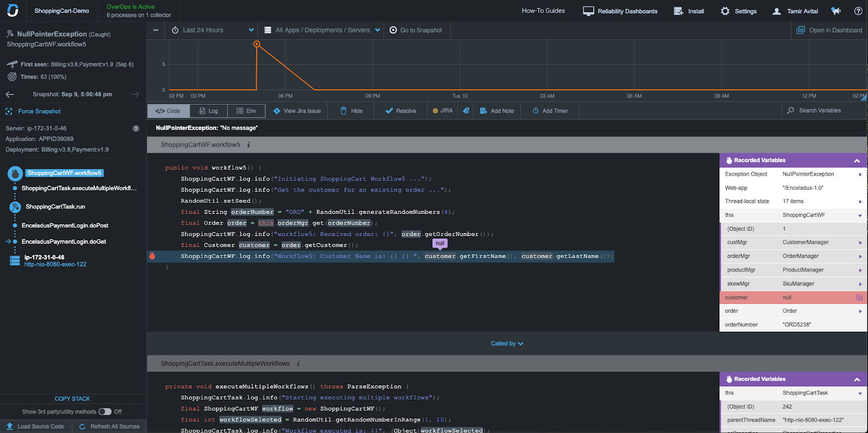Click Refresh All Sources
Viewport: 868px width, 433px height.
point(110,426)
